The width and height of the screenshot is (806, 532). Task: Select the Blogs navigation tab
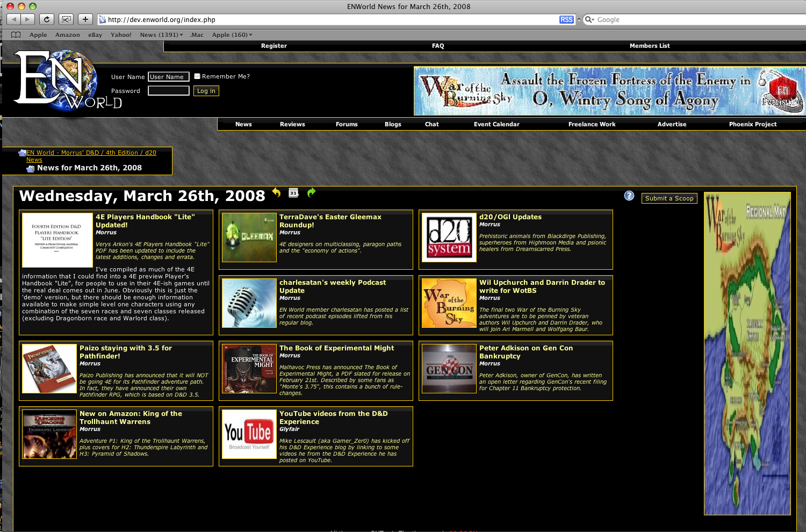[393, 124]
